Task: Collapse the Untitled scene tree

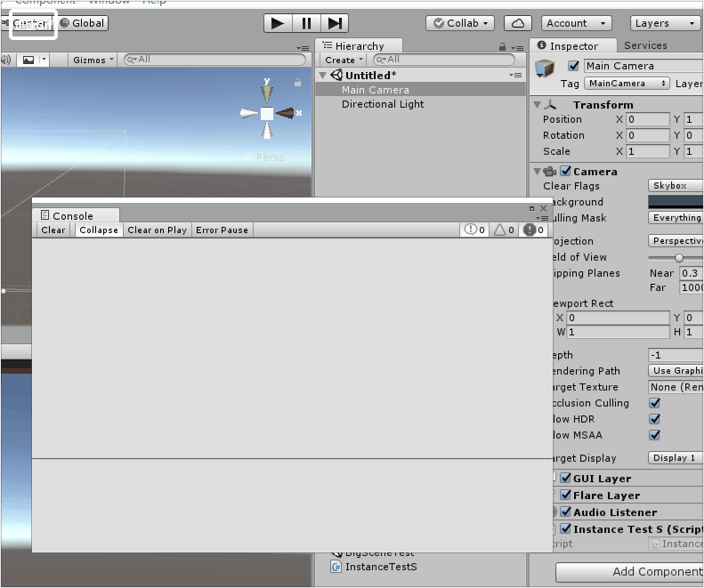Action: pyautogui.click(x=322, y=76)
